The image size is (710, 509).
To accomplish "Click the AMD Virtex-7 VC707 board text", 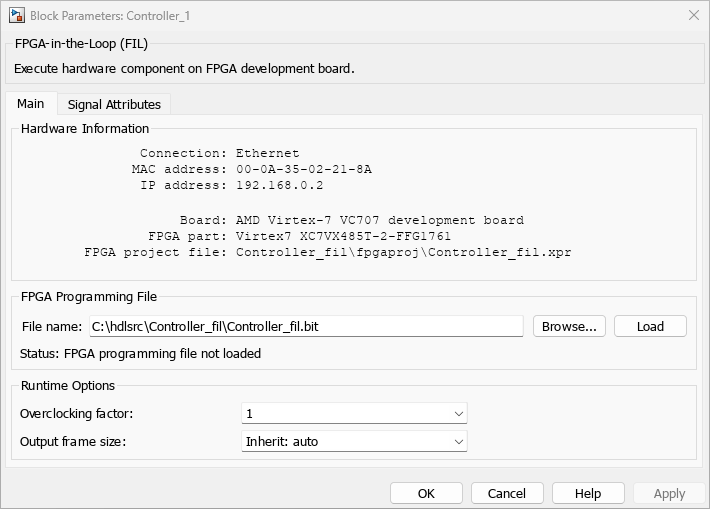I will click(x=379, y=220).
